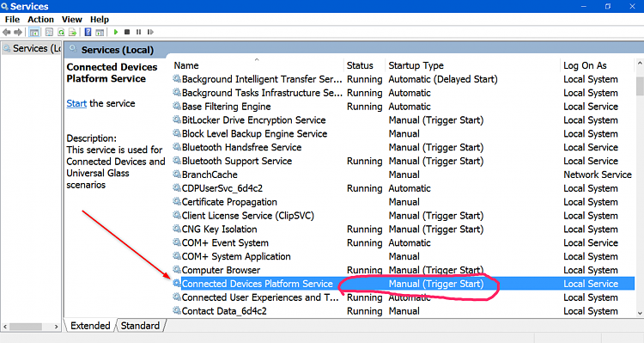Toggle Show/Hide Console Tree toolbar button
Viewport: 644px width, 343px height.
coord(34,32)
